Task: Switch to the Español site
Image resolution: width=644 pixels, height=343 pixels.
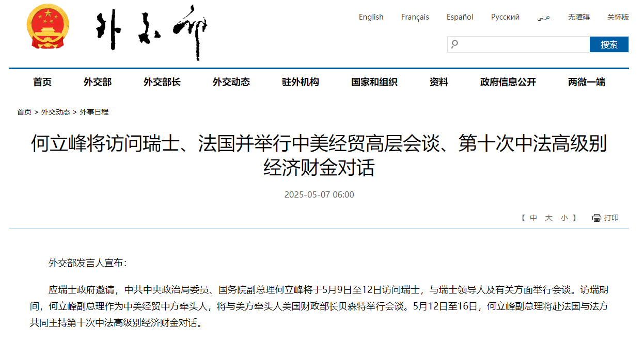Action: click(x=460, y=17)
